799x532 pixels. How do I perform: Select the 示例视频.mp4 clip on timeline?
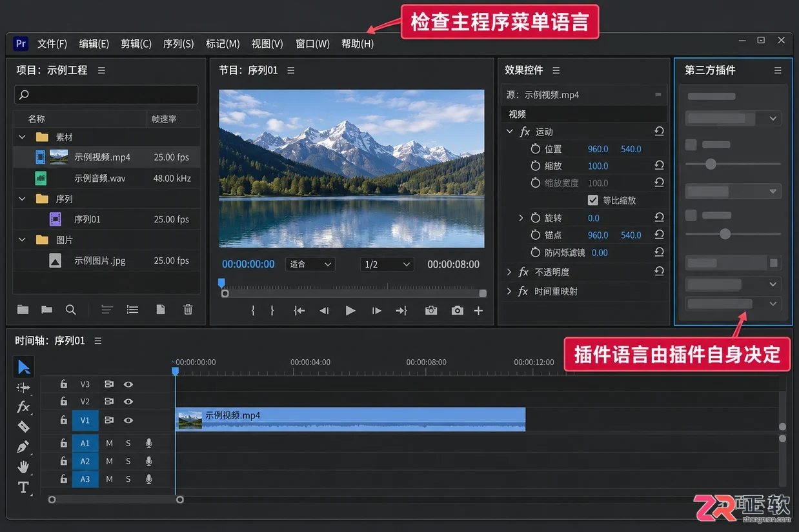tap(350, 419)
